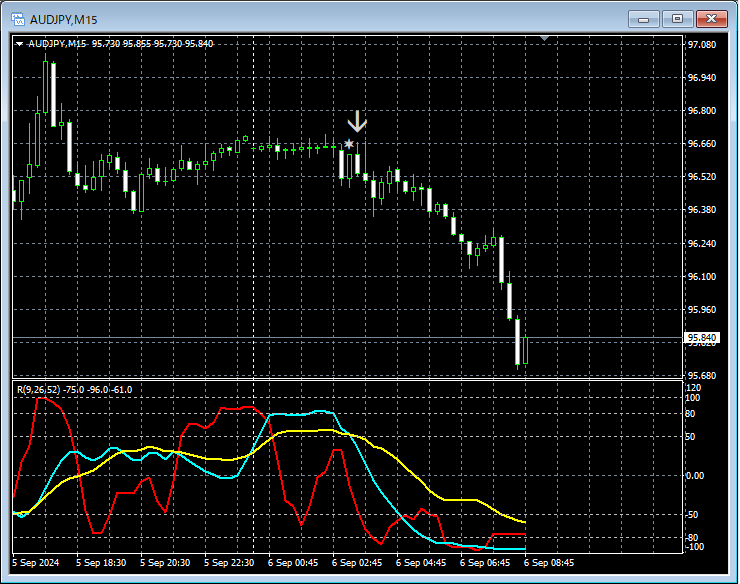Click the 97.080 value on price scale

tap(701, 45)
